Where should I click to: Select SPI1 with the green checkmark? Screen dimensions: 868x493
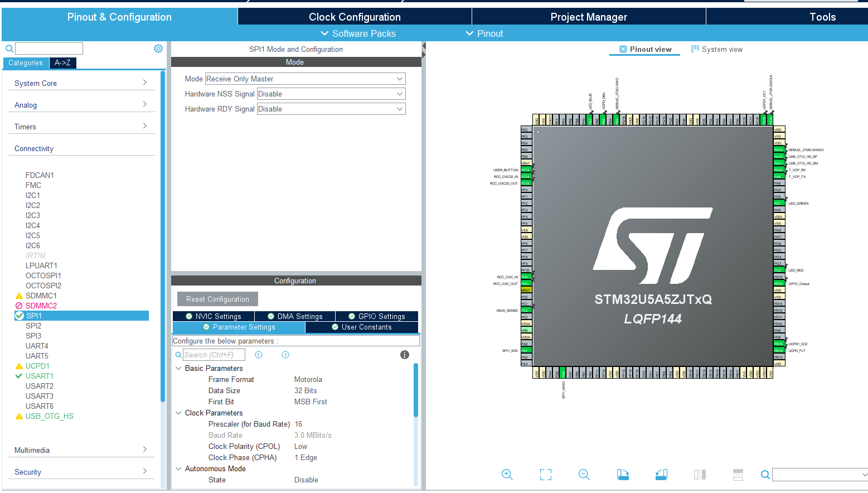tap(34, 316)
